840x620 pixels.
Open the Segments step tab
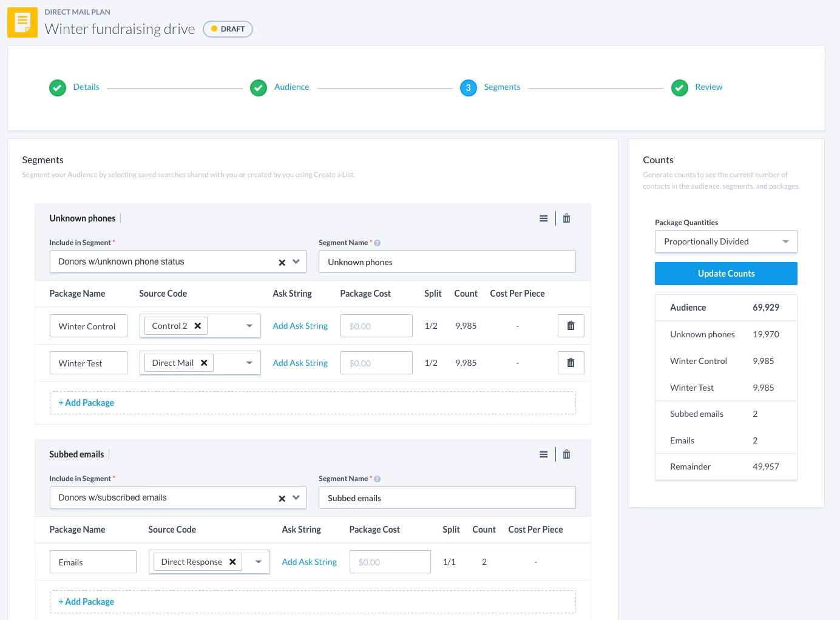(502, 87)
